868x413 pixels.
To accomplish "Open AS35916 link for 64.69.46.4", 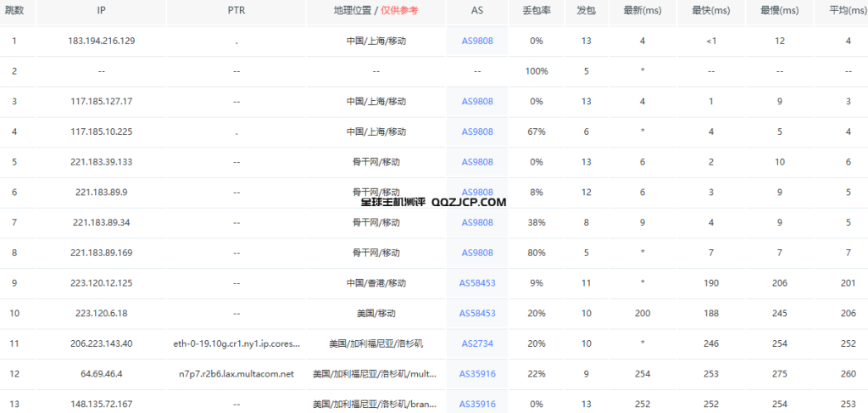I will (477, 374).
